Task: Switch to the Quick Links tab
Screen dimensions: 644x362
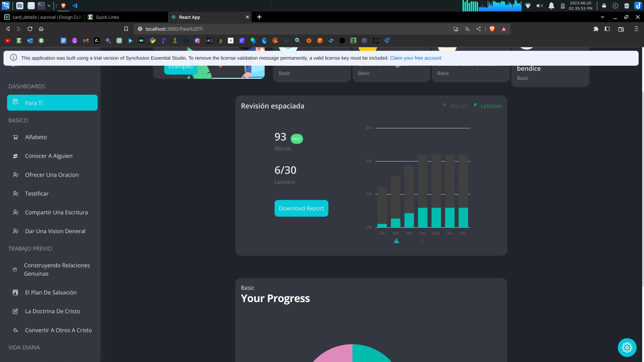Action: pyautogui.click(x=126, y=17)
